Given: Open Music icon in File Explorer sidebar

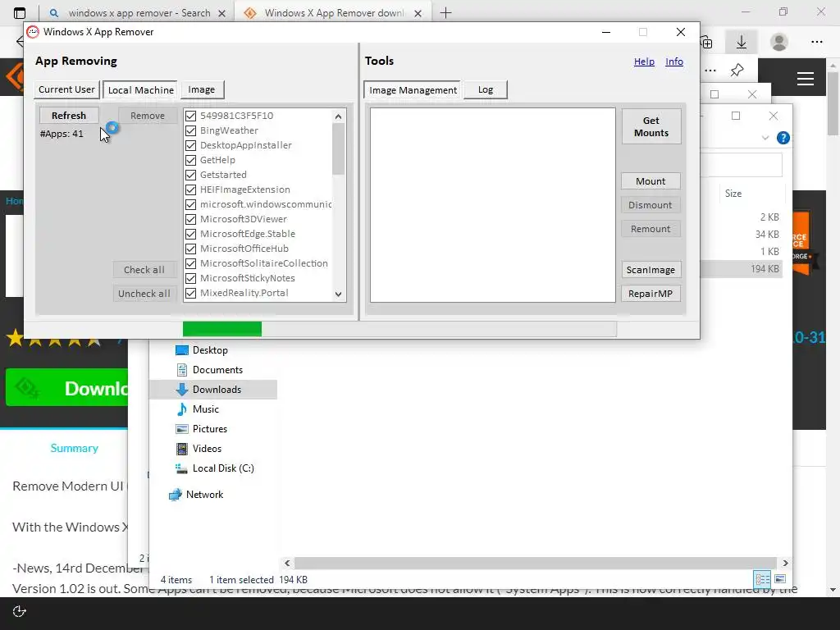Looking at the screenshot, I should pyautogui.click(x=182, y=409).
